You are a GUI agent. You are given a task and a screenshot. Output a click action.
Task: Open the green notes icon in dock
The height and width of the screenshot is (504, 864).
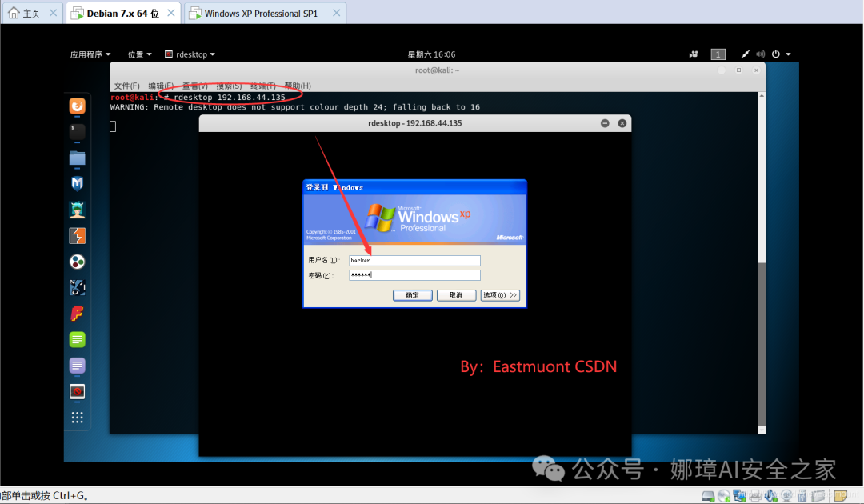click(77, 339)
